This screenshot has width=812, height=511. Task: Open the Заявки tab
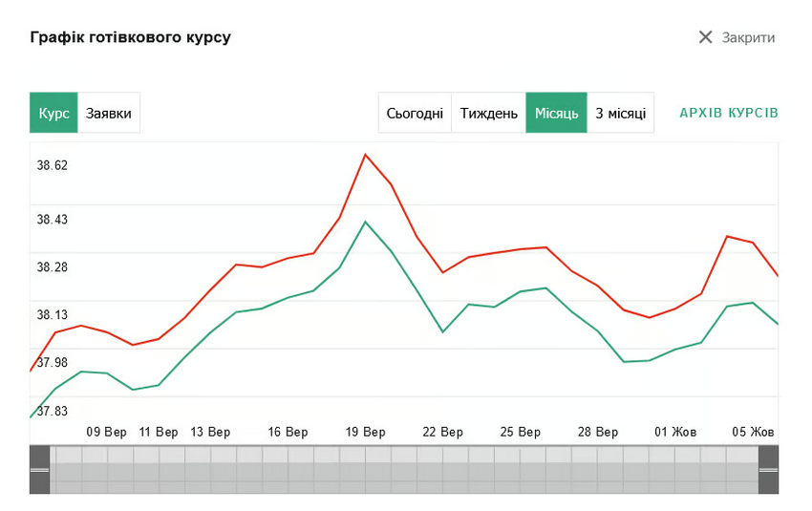tap(109, 113)
